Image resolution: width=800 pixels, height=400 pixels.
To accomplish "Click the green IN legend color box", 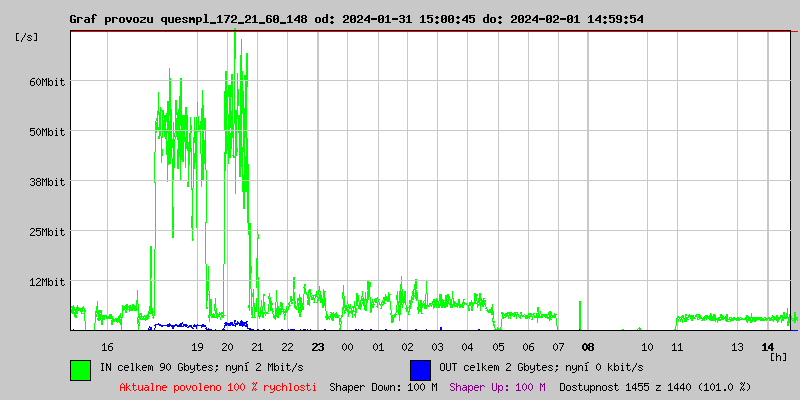I will click(x=80, y=369).
